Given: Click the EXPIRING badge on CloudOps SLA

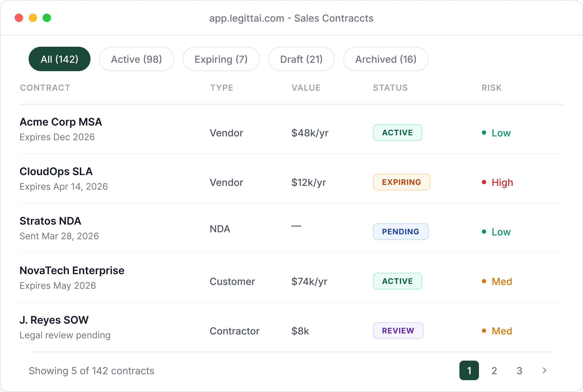Looking at the screenshot, I should [x=401, y=182].
